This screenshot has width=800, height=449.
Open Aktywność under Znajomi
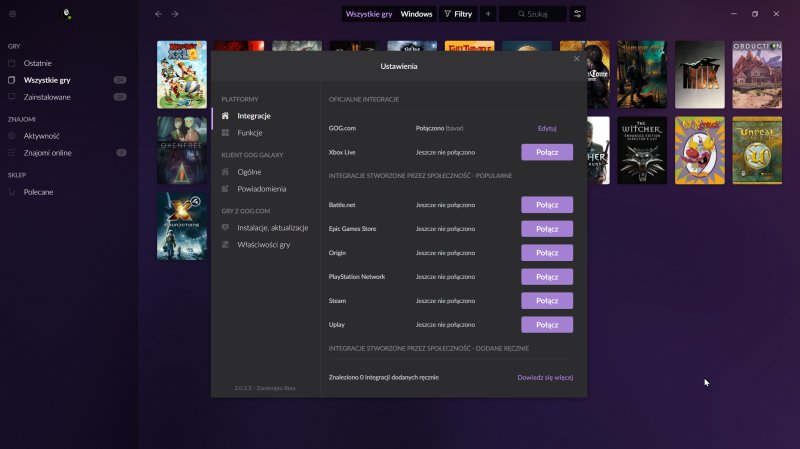[41, 136]
